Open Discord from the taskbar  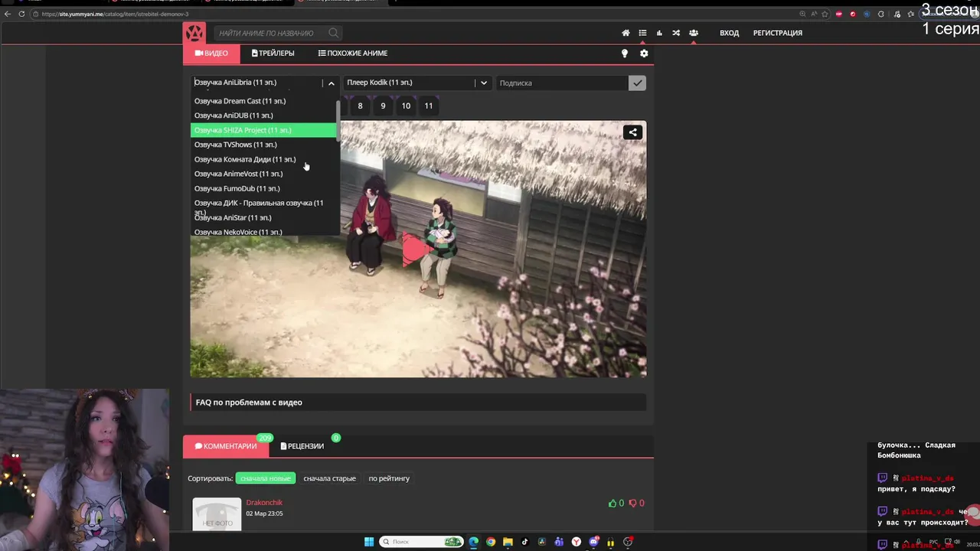click(x=593, y=542)
